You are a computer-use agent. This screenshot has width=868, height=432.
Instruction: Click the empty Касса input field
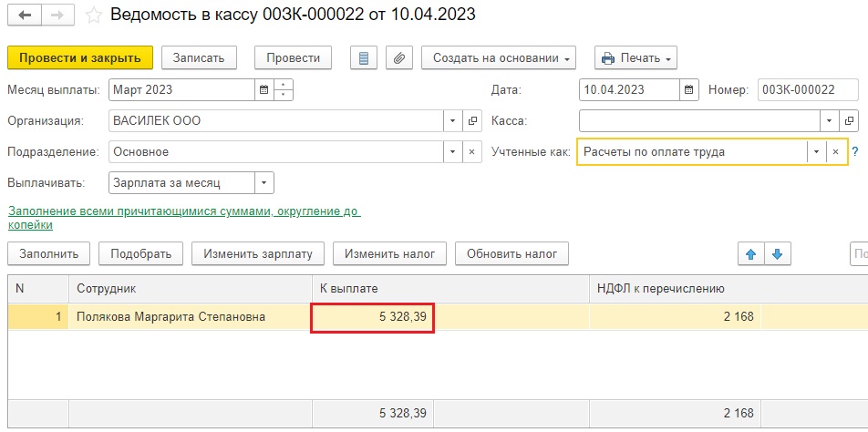699,120
